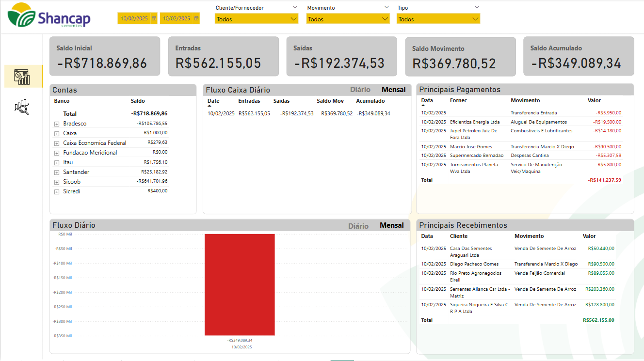
Task: Open the dashboard overview page icon
Action: 22,77
